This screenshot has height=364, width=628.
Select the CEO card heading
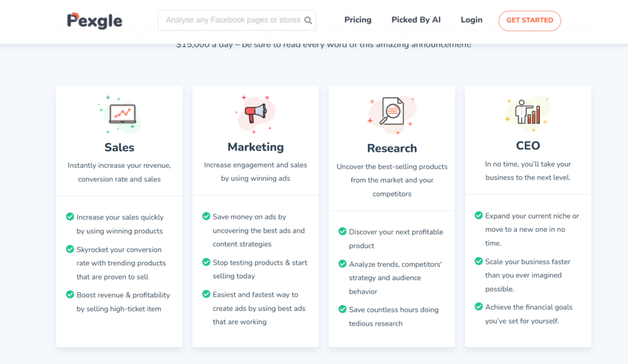pyautogui.click(x=527, y=146)
